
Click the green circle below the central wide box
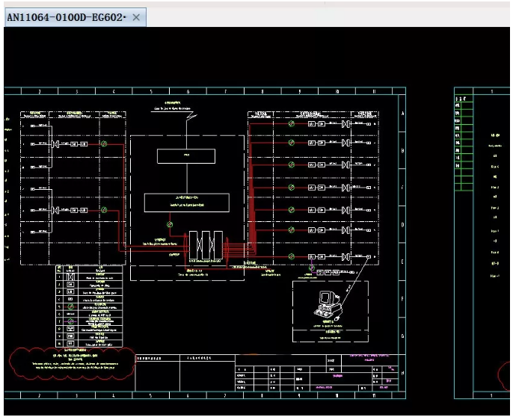[x=170, y=223]
